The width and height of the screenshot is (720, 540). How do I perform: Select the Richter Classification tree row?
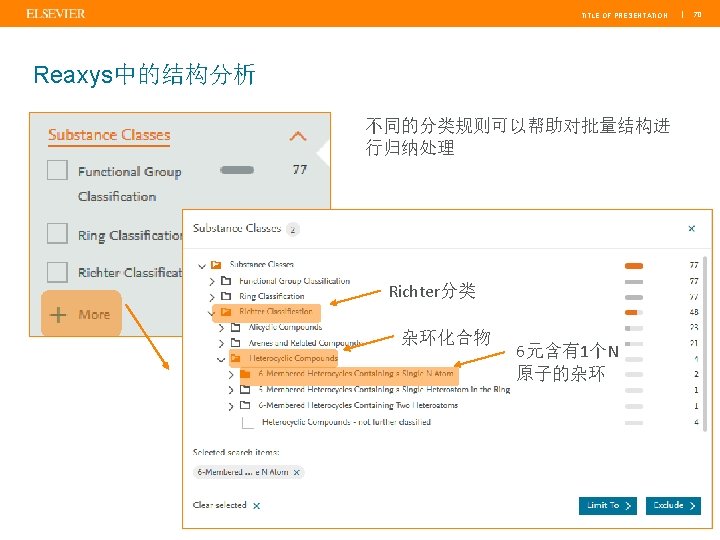276,311
